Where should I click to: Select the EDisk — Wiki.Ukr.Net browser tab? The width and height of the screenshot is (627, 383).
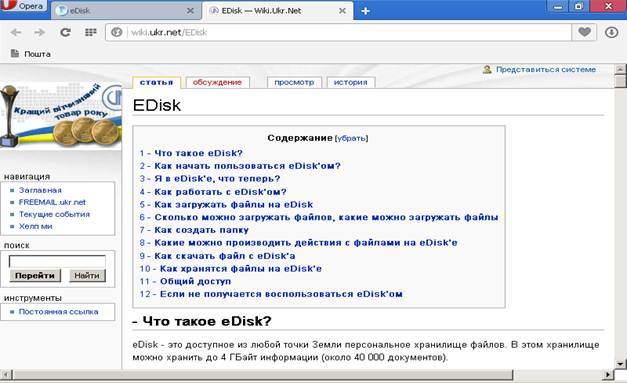pos(278,11)
